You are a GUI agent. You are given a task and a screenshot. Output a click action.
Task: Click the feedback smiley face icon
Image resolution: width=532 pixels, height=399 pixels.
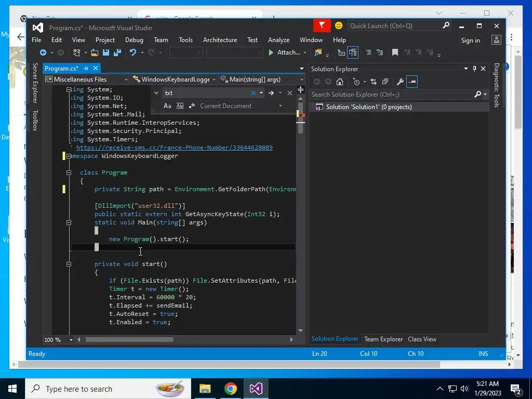pyautogui.click(x=339, y=26)
